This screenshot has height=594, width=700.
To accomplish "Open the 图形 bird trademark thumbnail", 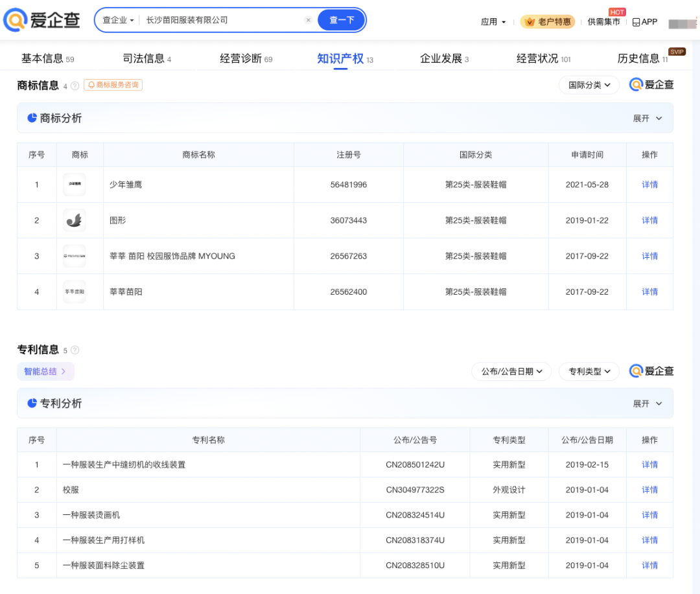I will click(75, 220).
